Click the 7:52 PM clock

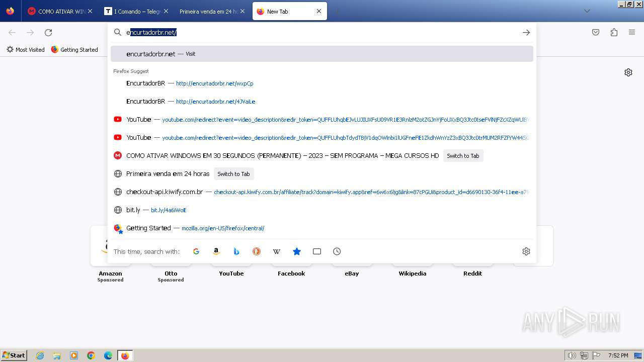[618, 355]
